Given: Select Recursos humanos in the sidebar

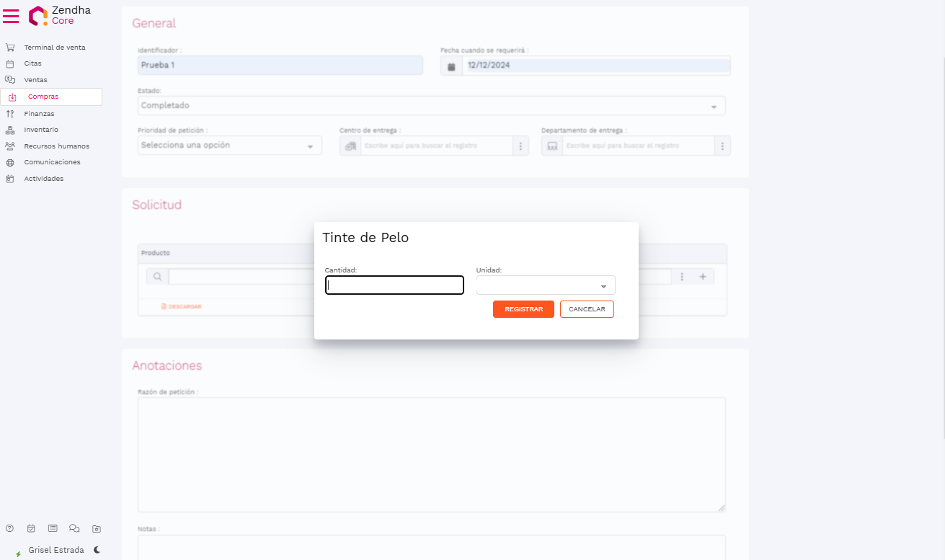Looking at the screenshot, I should pos(56,146).
